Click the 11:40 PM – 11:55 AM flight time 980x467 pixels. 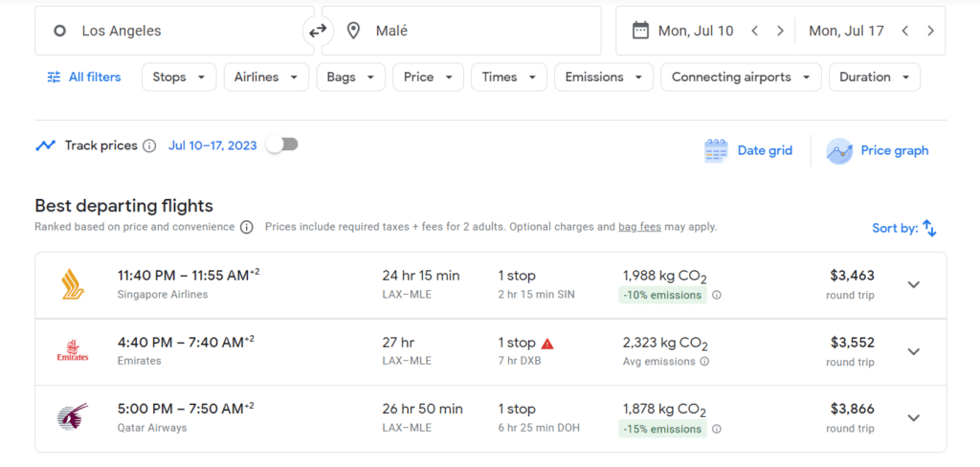pos(189,275)
